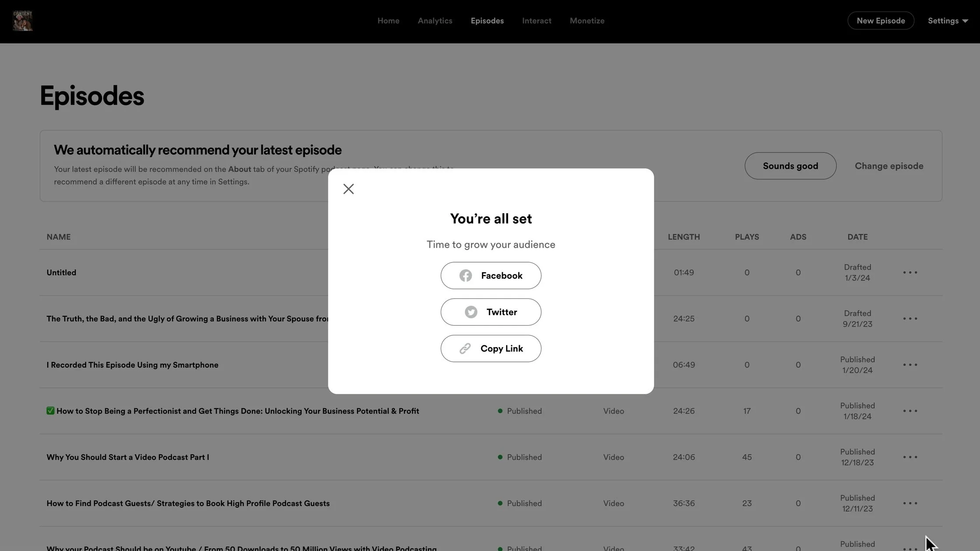Click the ADS column header
This screenshot has height=551, width=980.
(x=798, y=237)
